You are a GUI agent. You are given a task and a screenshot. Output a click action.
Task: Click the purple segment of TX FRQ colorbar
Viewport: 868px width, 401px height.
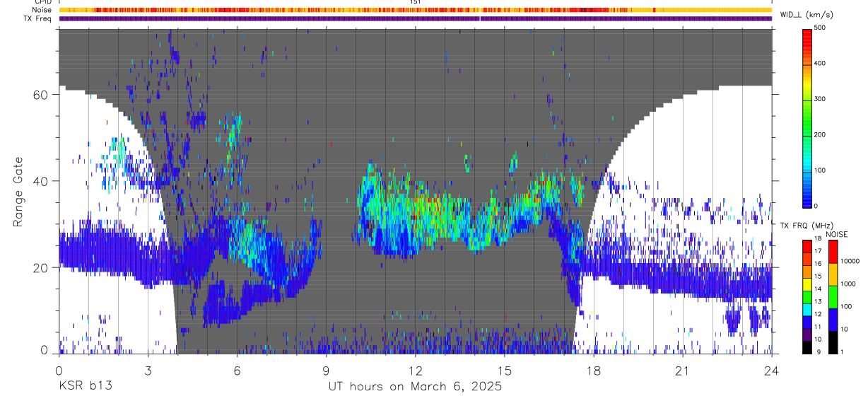(808, 335)
